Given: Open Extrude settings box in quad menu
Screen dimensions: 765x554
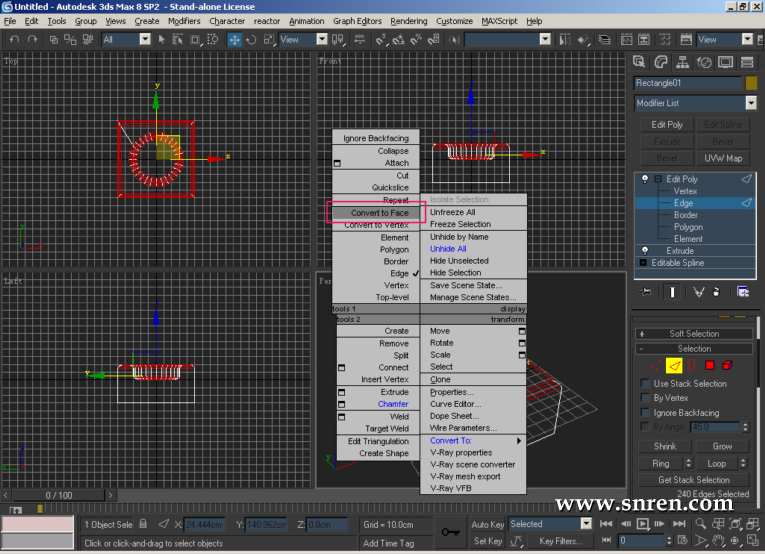Looking at the screenshot, I should tap(342, 392).
